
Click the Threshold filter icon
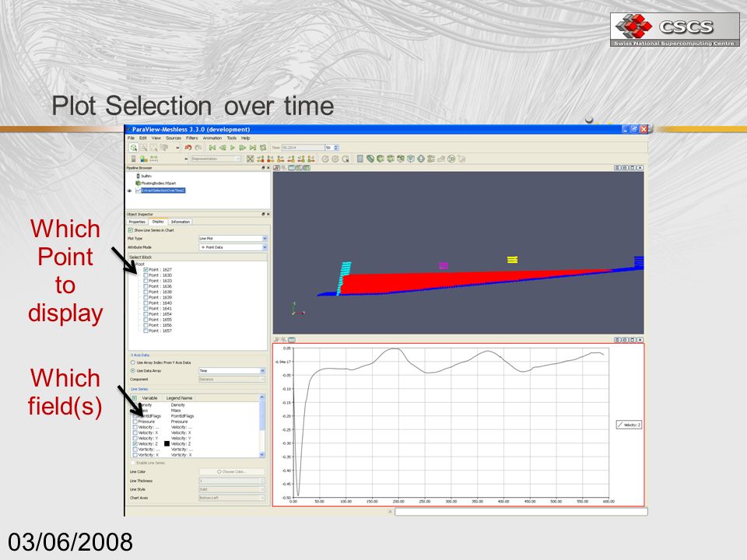coord(401,159)
